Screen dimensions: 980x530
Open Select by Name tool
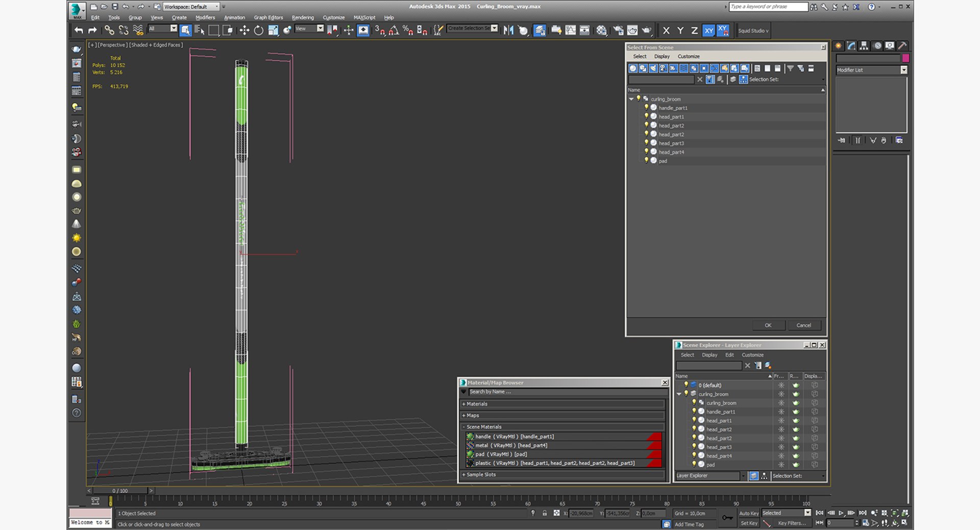199,31
